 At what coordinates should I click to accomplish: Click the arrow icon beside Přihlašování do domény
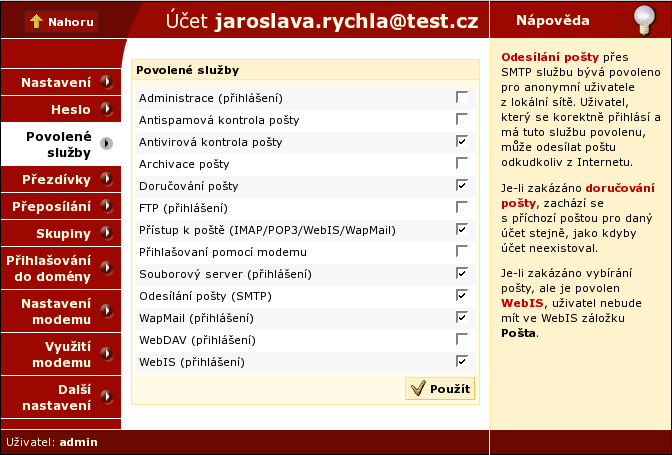[x=106, y=268]
